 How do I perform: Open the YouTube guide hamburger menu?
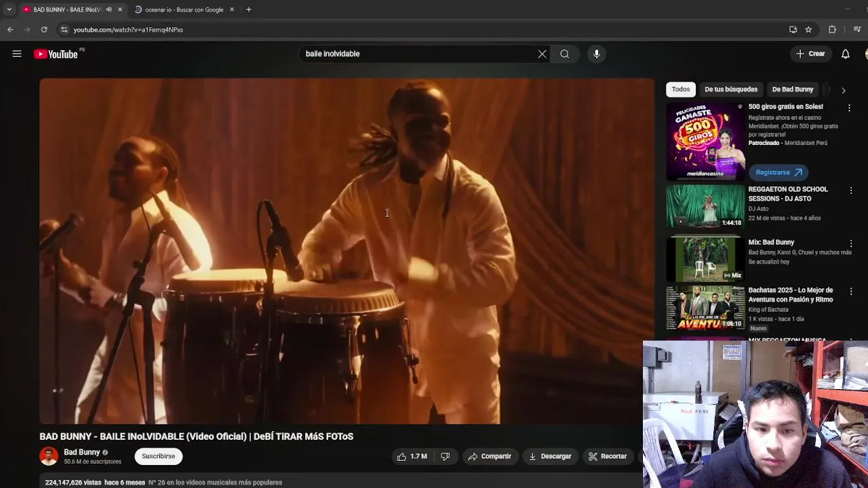pos(17,54)
